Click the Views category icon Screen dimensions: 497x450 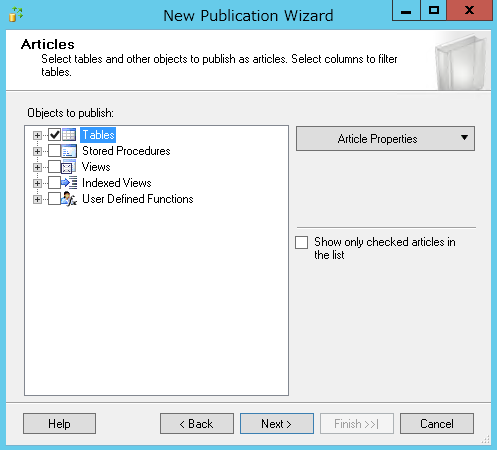point(68,167)
